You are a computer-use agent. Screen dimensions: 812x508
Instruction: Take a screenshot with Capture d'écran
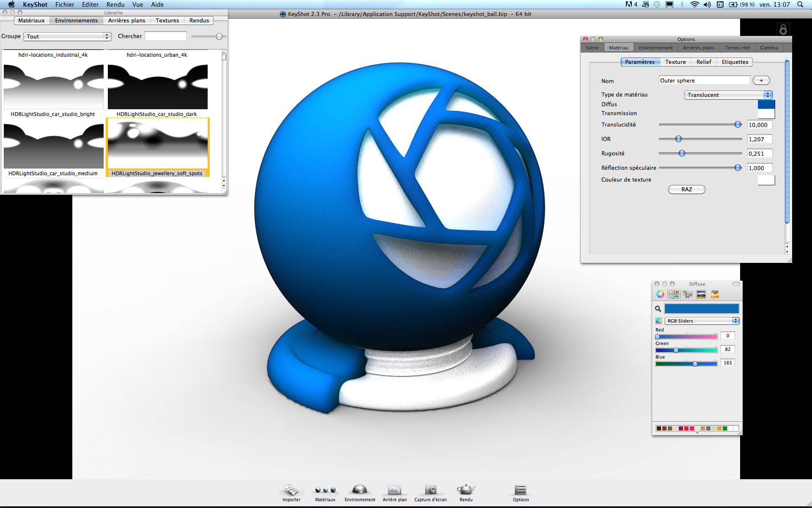431,490
